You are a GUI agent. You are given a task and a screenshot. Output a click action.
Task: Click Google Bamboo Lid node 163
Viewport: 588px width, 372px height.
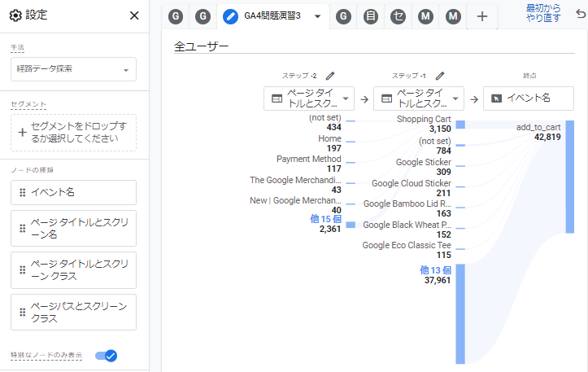coord(407,208)
